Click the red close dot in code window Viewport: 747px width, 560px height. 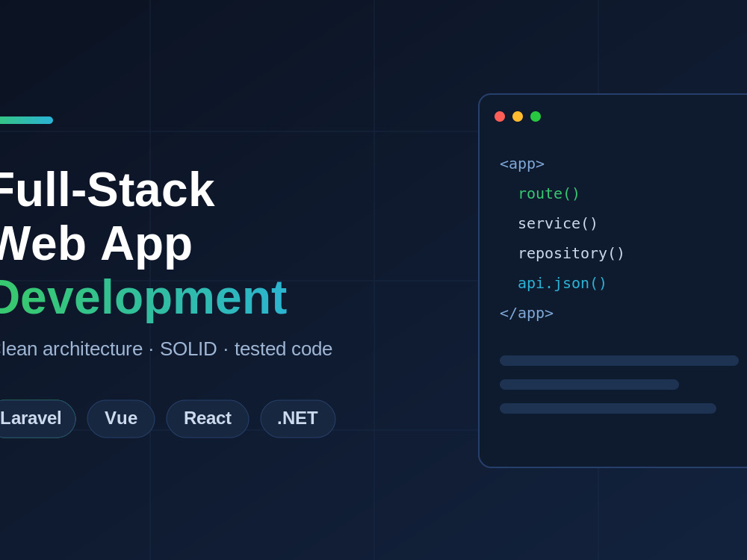point(500,116)
